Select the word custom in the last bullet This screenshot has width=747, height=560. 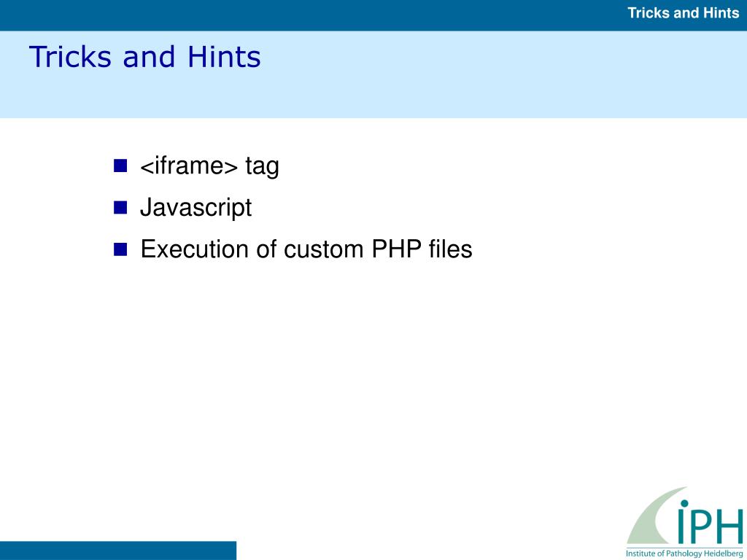click(x=324, y=249)
